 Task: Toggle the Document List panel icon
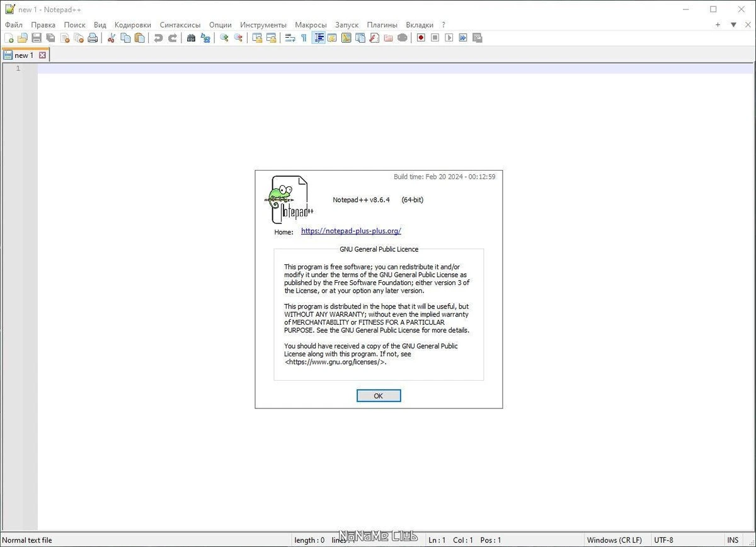[x=360, y=38]
